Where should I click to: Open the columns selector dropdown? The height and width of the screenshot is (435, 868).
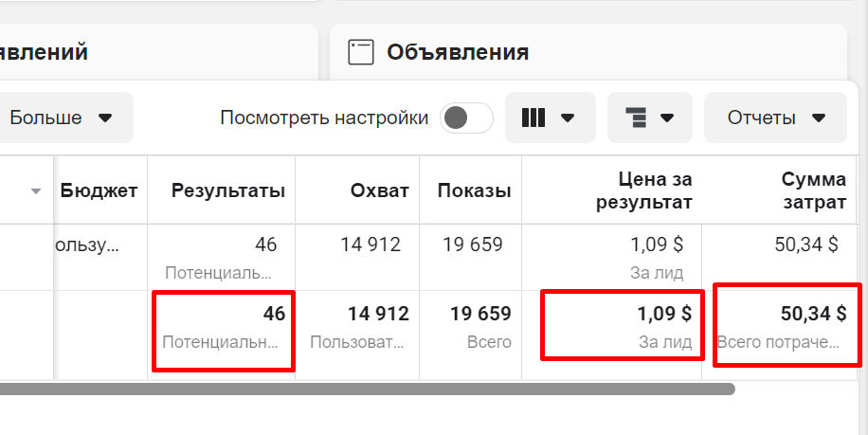pyautogui.click(x=550, y=118)
